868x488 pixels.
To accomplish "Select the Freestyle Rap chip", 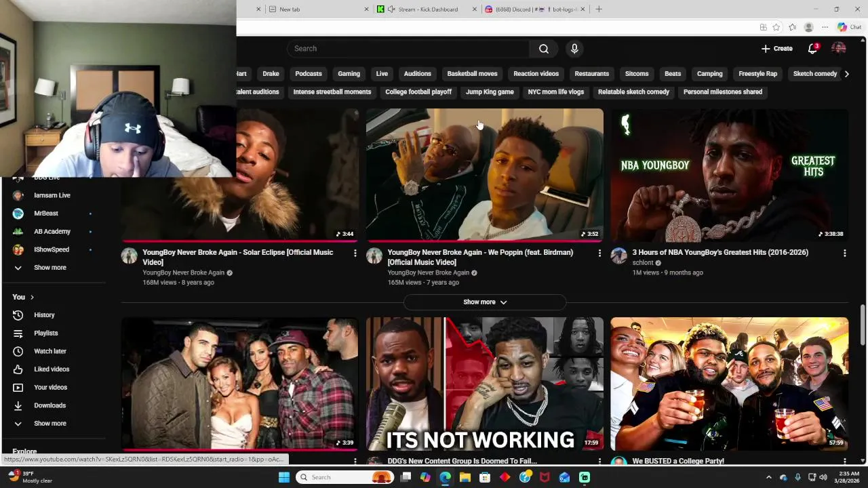I will click(x=758, y=74).
